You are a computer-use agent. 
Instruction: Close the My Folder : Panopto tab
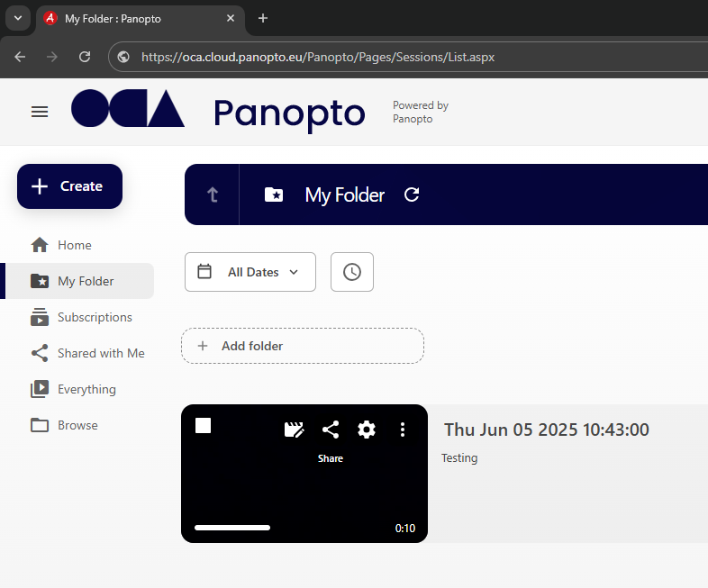(x=231, y=18)
